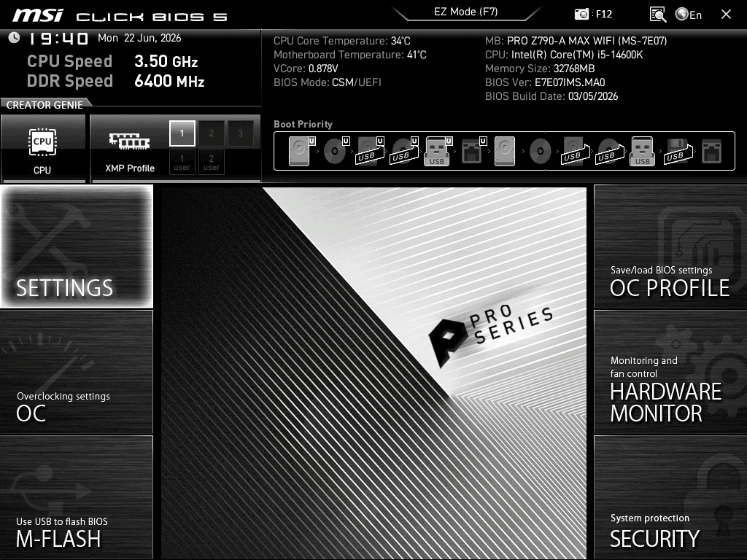This screenshot has height=560, width=747.
Task: Select the legacy USB hard disk boot device
Action: tap(576, 151)
